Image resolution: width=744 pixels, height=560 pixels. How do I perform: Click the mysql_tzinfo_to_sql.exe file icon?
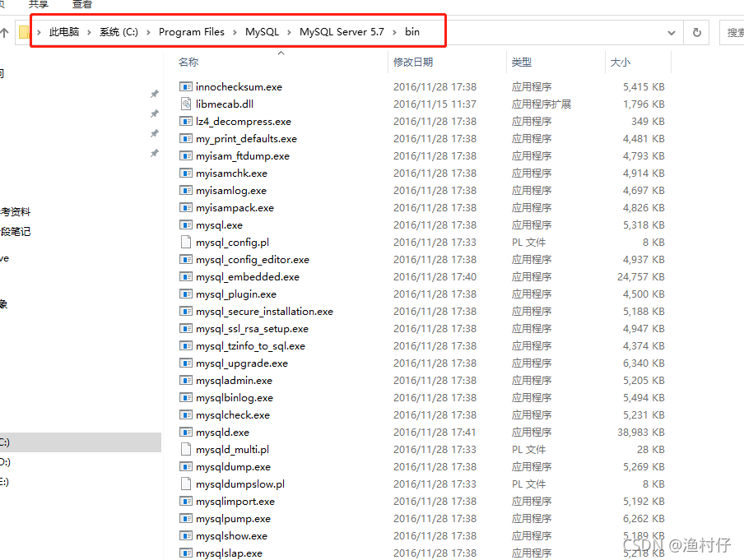185,345
